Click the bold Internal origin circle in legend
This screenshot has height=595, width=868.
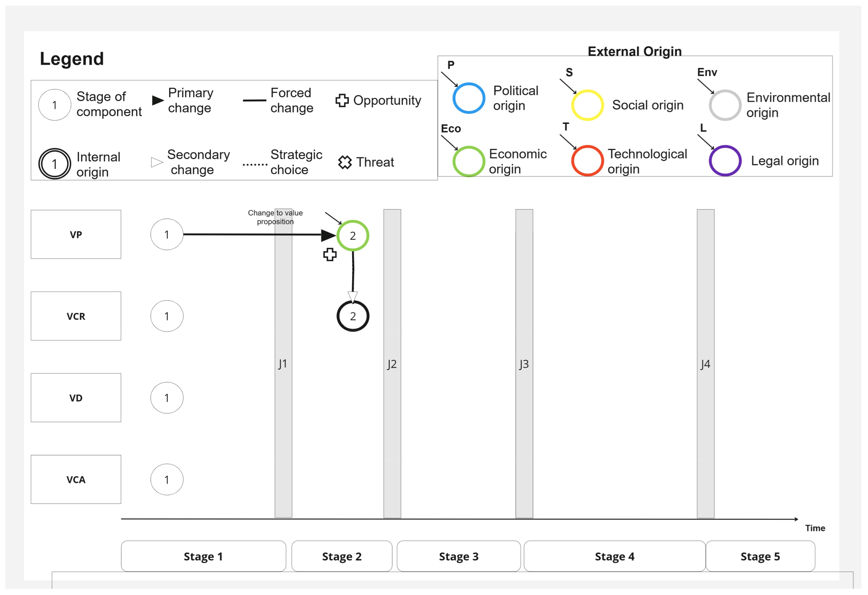click(55, 164)
